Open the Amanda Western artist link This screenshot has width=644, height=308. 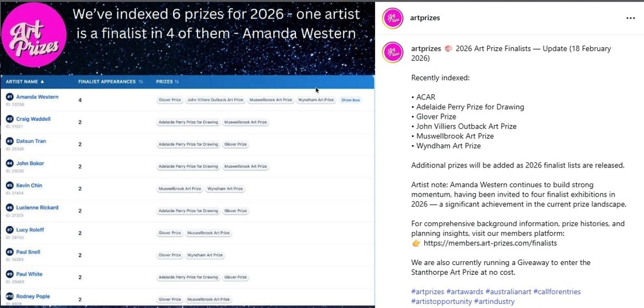coord(37,97)
